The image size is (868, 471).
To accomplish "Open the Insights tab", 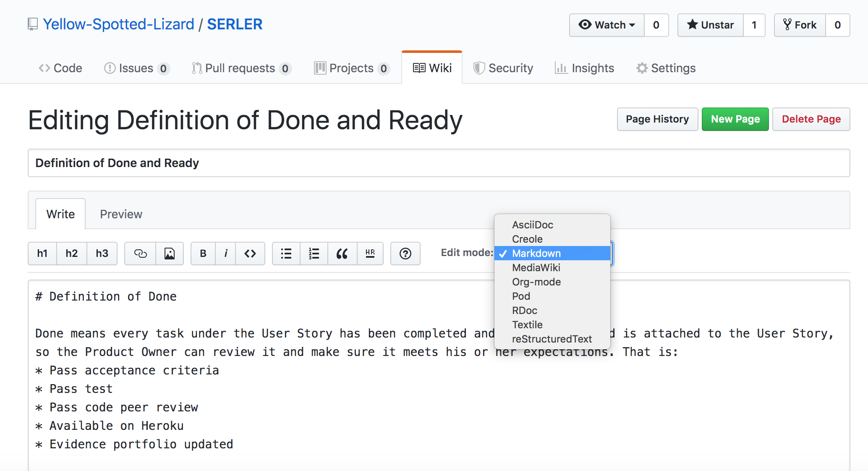I will click(585, 68).
